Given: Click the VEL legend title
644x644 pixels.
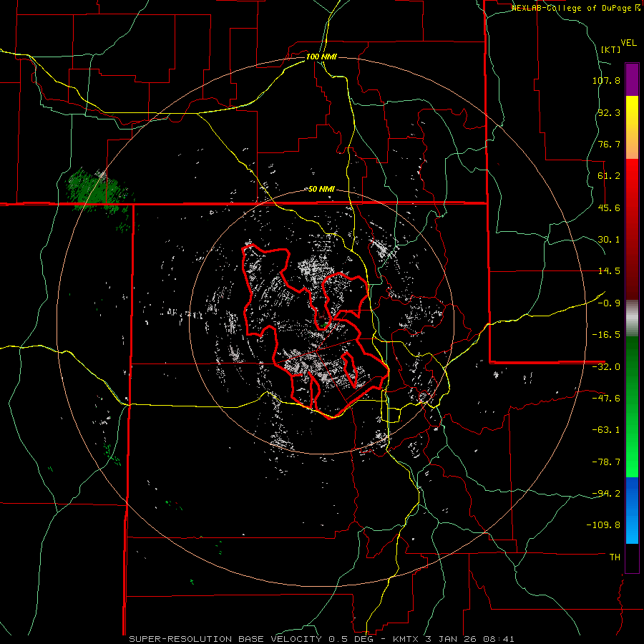Looking at the screenshot, I should 629,43.
